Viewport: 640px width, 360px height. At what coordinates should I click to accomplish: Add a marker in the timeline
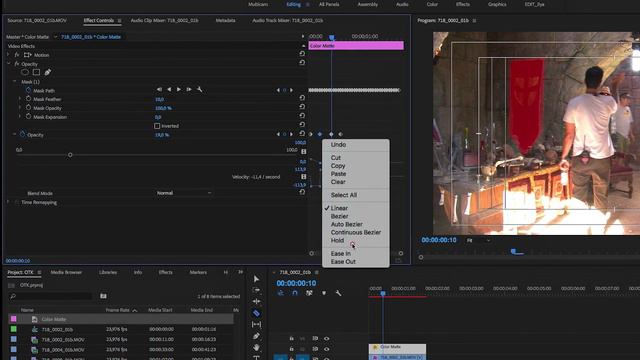click(324, 293)
